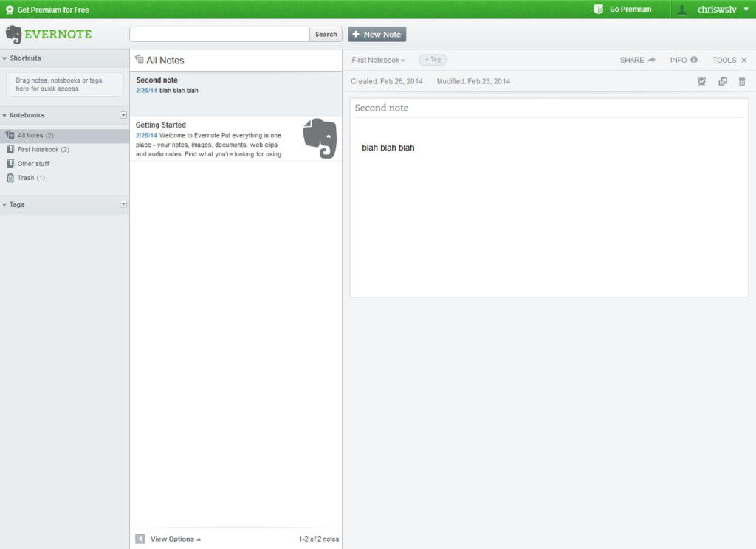Collapse the Shortcuts section

pos(4,58)
